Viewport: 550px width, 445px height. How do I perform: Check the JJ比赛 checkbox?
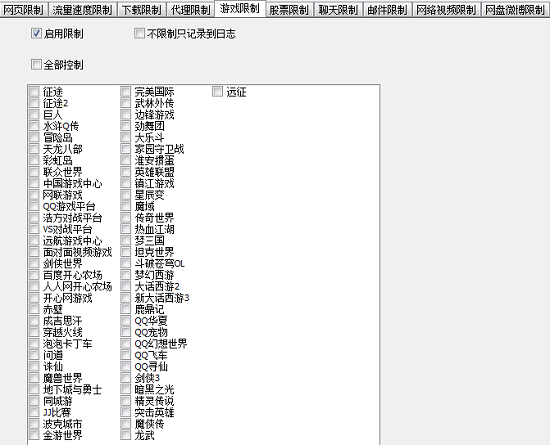point(34,412)
